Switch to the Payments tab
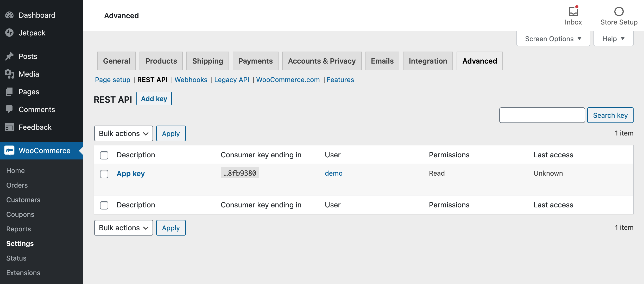Screen dimensions: 644x284 pos(255,61)
